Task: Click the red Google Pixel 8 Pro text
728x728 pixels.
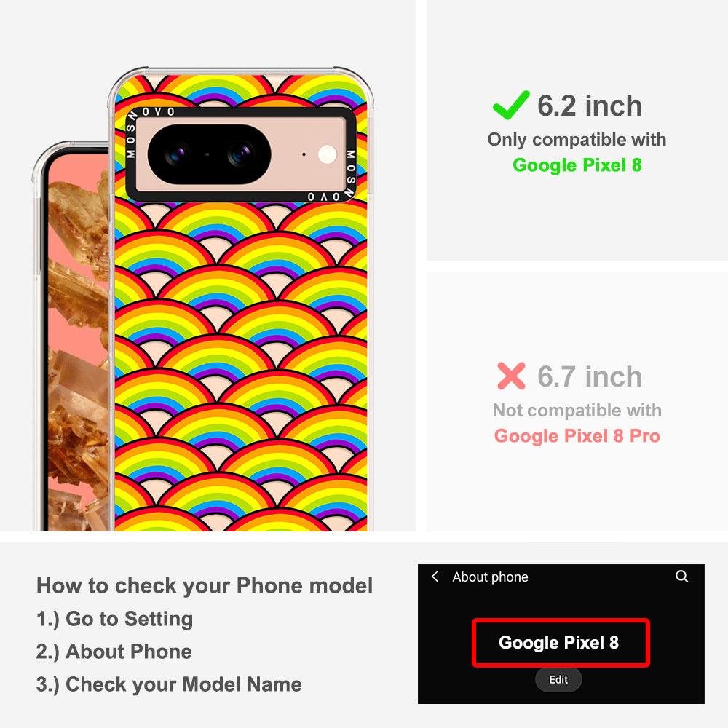Action: tap(577, 436)
